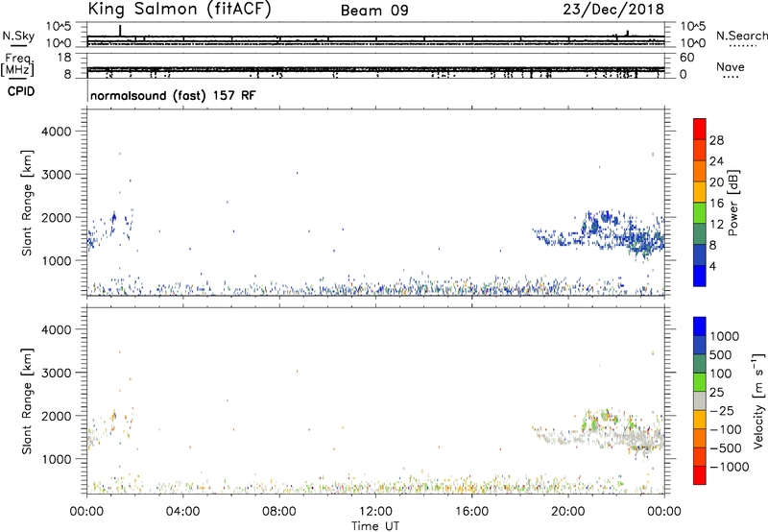This screenshot has width=768, height=532.
Task: Click the Power [dB] colorbar label
Action: (733, 203)
